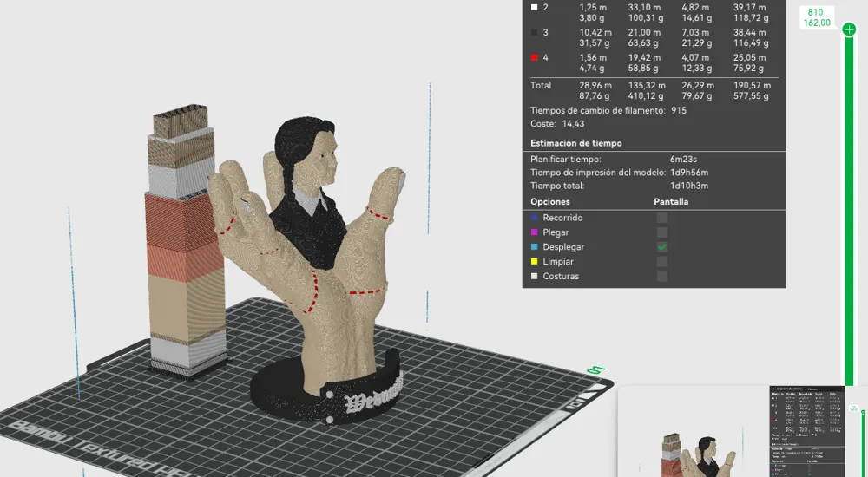Click filament 2 value 100,31 g
The image size is (868, 477).
[x=646, y=18]
